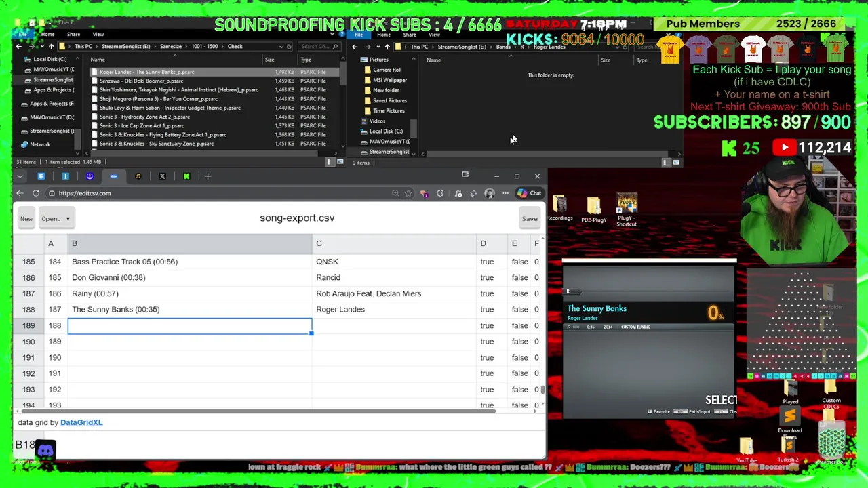Refresh the Check folder address bar
Screen dimensions: 868x488
[289, 47]
